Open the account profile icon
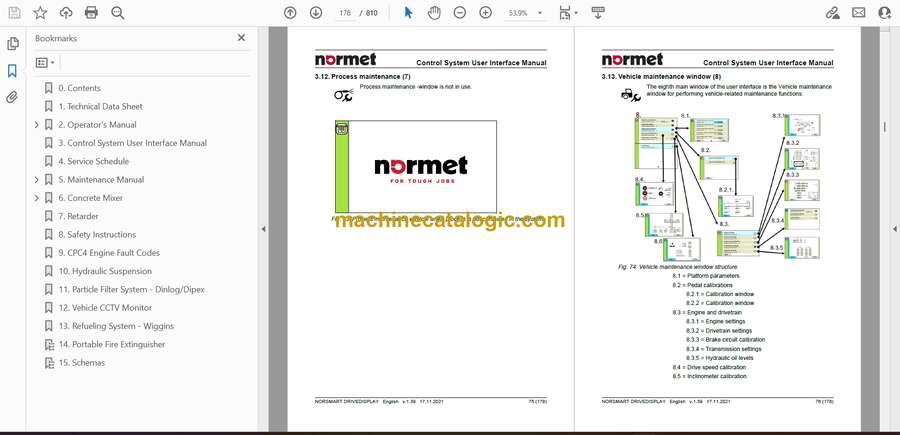The height and width of the screenshot is (435, 900). click(x=885, y=13)
